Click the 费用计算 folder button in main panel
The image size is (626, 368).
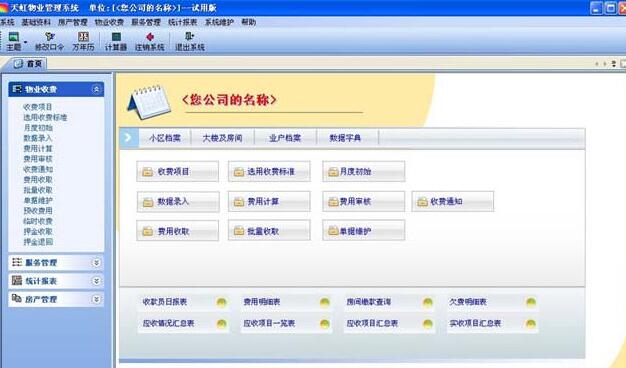(x=269, y=202)
